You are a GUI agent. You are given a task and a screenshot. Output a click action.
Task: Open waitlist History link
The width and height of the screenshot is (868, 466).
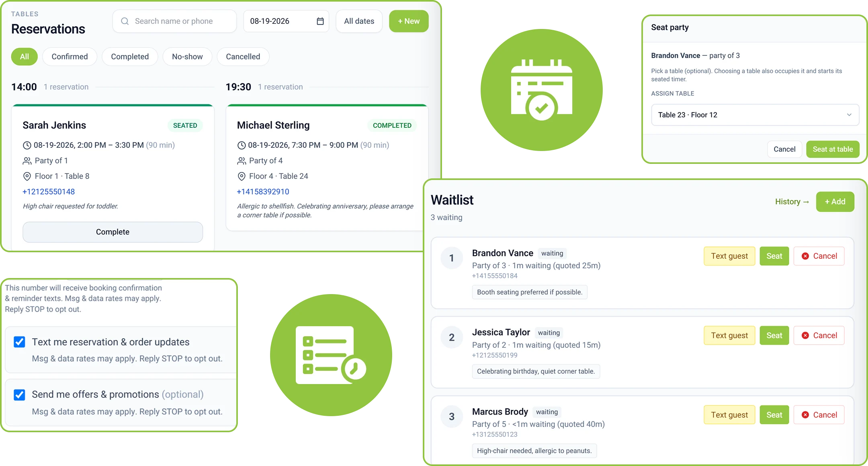792,202
